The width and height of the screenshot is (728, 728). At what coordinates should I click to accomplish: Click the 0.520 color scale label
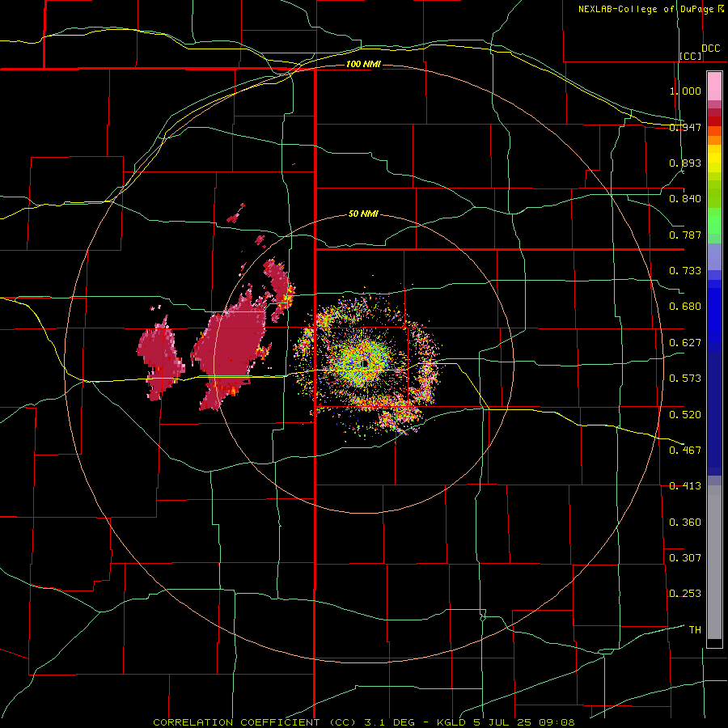685,415
